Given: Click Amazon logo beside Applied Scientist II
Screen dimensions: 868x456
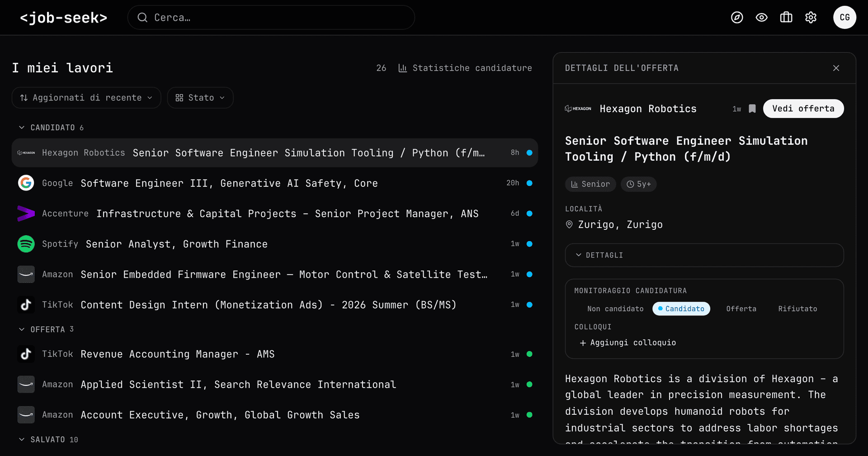Looking at the screenshot, I should (x=26, y=384).
